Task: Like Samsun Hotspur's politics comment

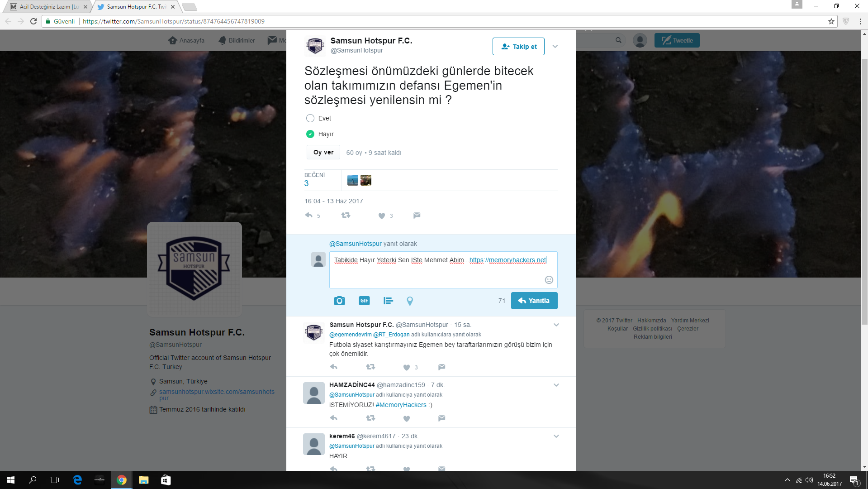Action: (407, 367)
